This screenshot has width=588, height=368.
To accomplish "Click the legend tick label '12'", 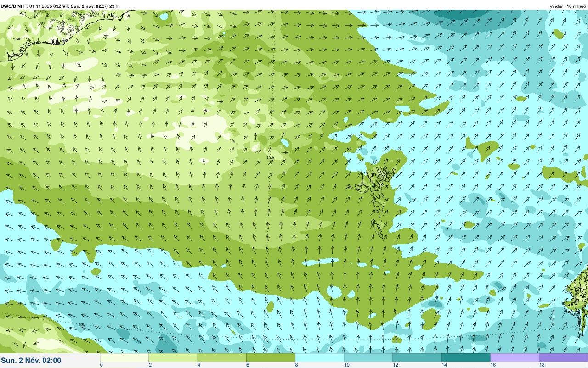I will pyautogui.click(x=395, y=365).
